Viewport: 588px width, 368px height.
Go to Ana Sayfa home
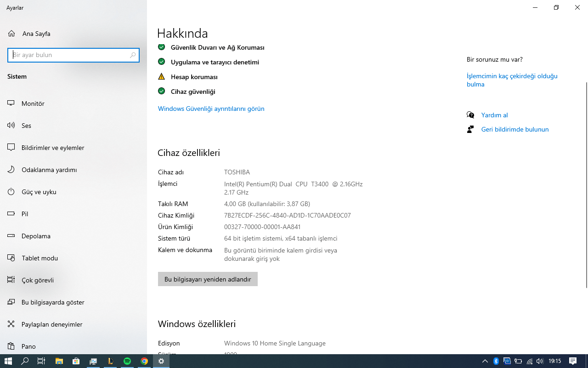[x=29, y=34]
